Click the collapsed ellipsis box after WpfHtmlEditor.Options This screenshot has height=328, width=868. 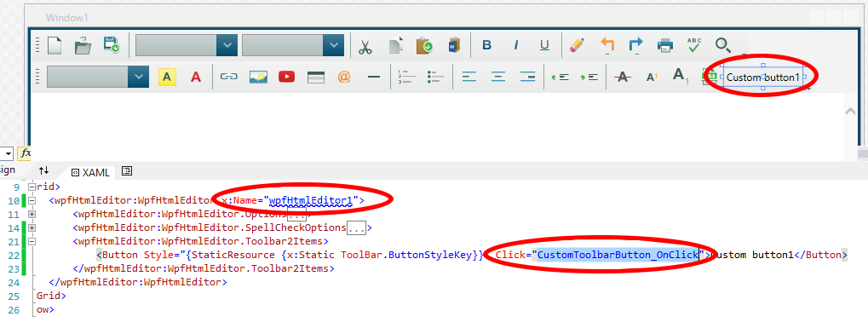(296, 214)
